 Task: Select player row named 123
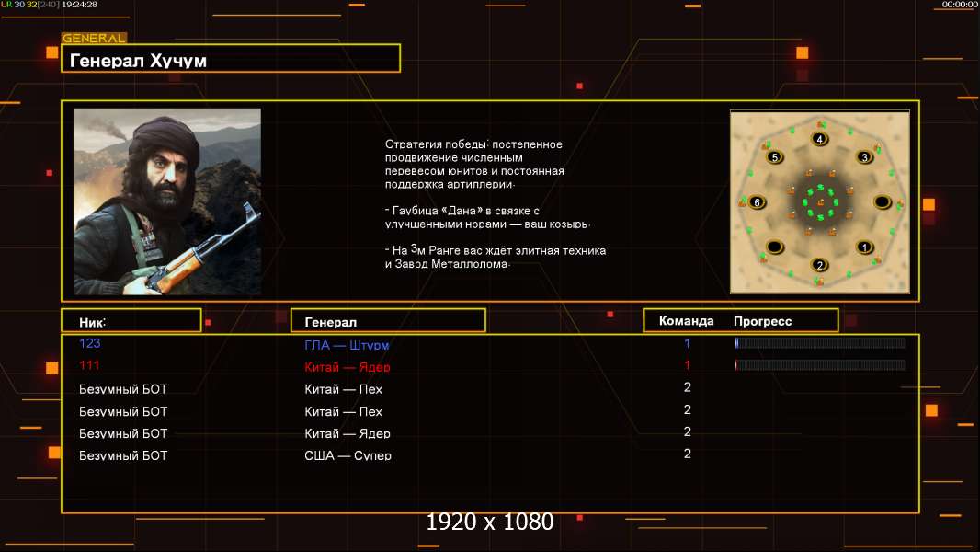tap(490, 343)
